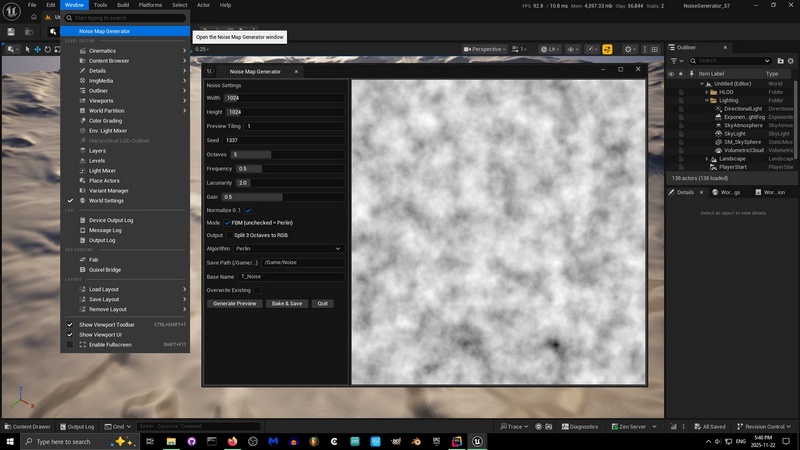
Task: Expand the HLOD folder in Outliner
Action: 708,92
